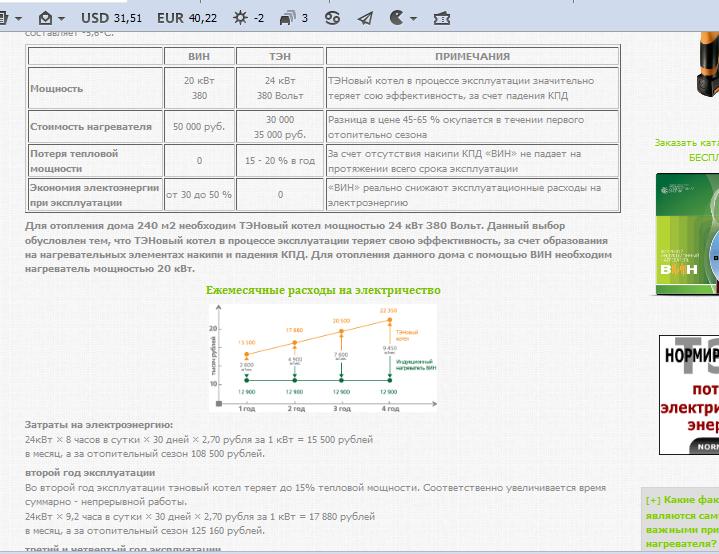Click the note 'Разница в цене 45-65 %'
The image size is (719, 554).
tap(472, 127)
